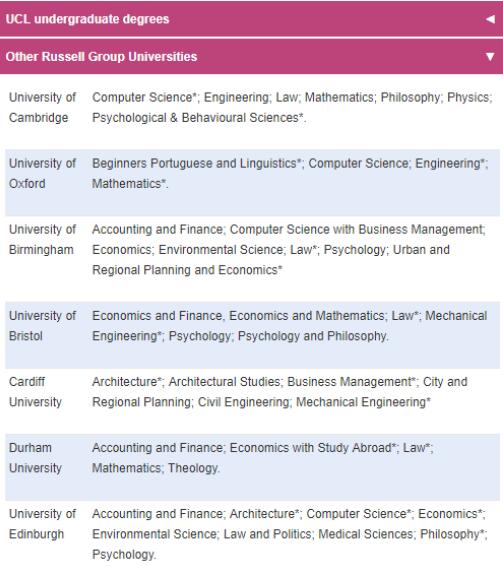Screen dimensions: 503x566
Task: Click Computer Science with Business Management text
Action: [357, 229]
